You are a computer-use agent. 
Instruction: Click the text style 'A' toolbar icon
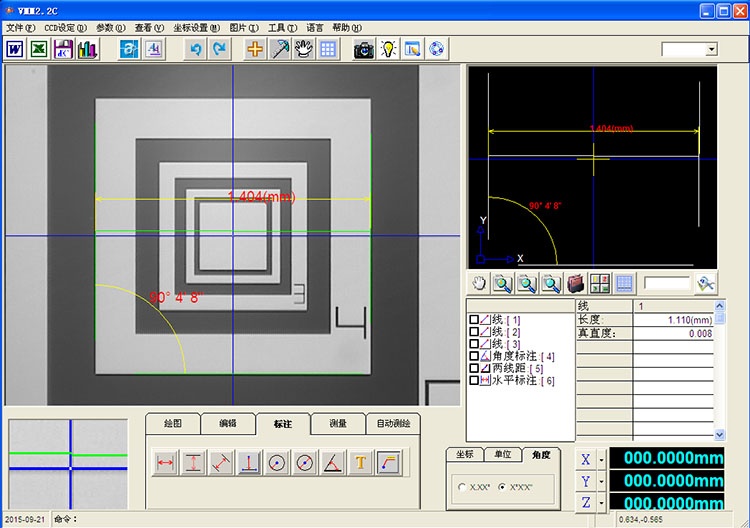click(x=154, y=49)
